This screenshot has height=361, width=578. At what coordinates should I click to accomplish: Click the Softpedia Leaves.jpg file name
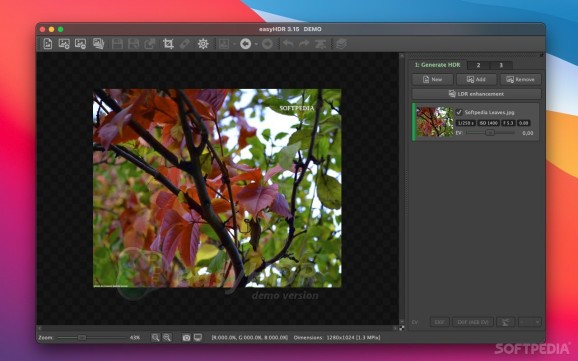(x=490, y=112)
